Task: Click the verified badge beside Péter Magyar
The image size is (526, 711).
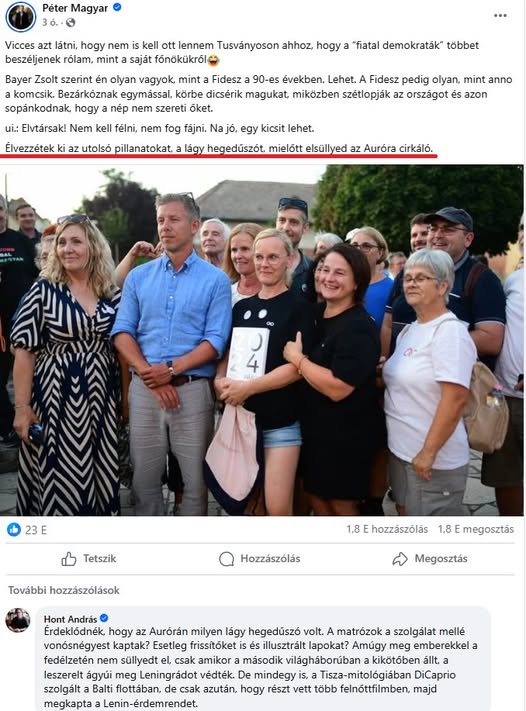Action: pos(117,7)
